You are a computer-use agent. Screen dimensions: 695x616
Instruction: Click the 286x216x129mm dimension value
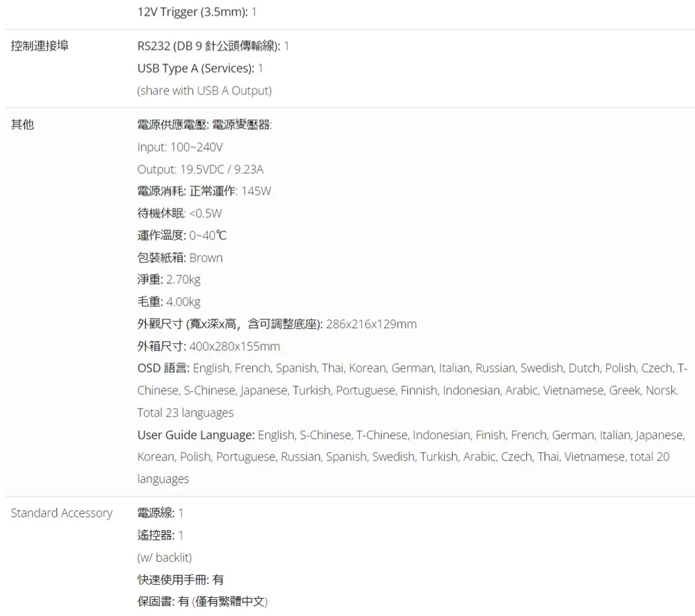click(x=371, y=324)
